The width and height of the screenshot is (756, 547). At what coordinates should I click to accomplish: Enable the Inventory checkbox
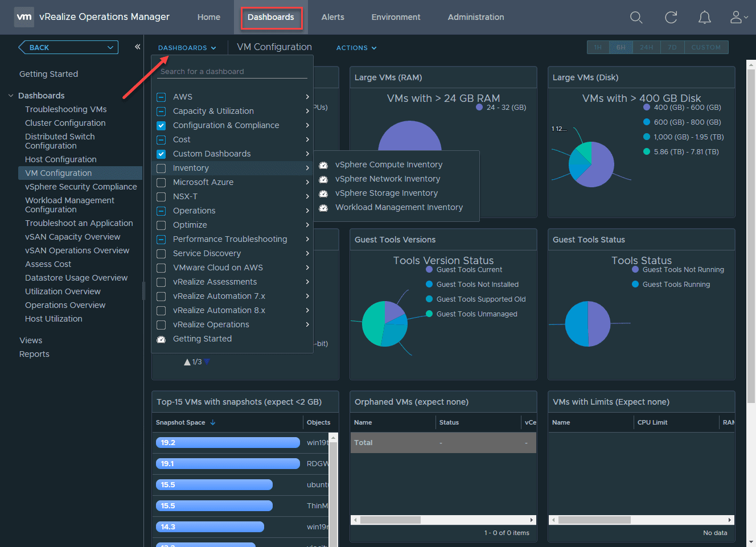tap(161, 167)
